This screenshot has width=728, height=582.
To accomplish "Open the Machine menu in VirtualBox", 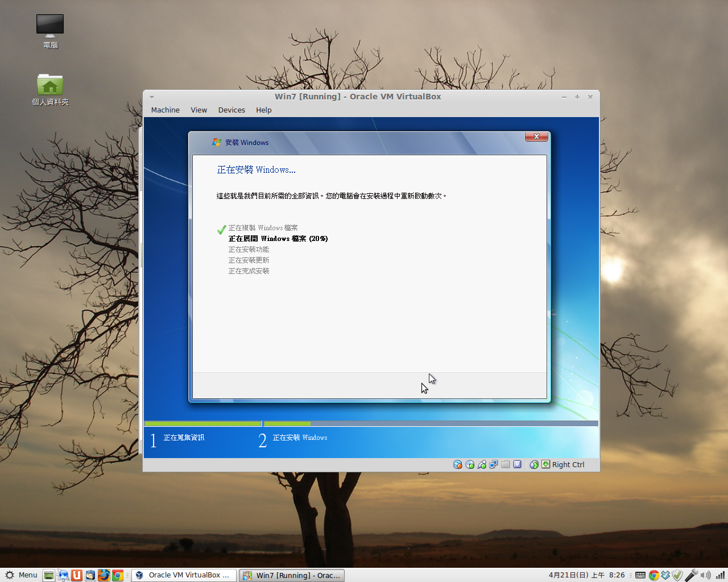I will tap(165, 110).
